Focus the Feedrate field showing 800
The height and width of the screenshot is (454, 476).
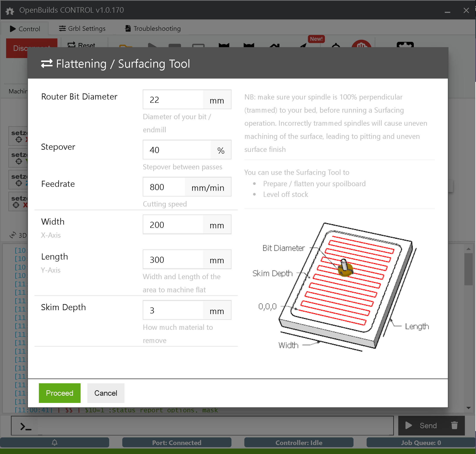click(164, 187)
